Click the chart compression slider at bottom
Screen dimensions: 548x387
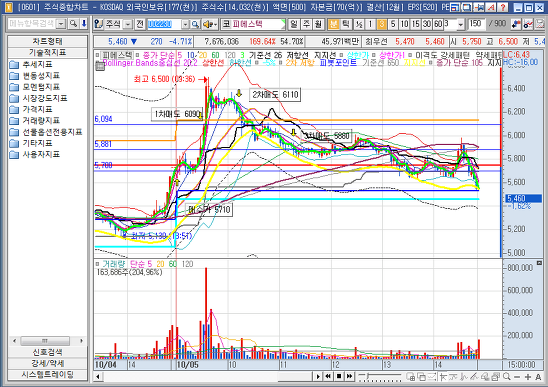point(380,377)
